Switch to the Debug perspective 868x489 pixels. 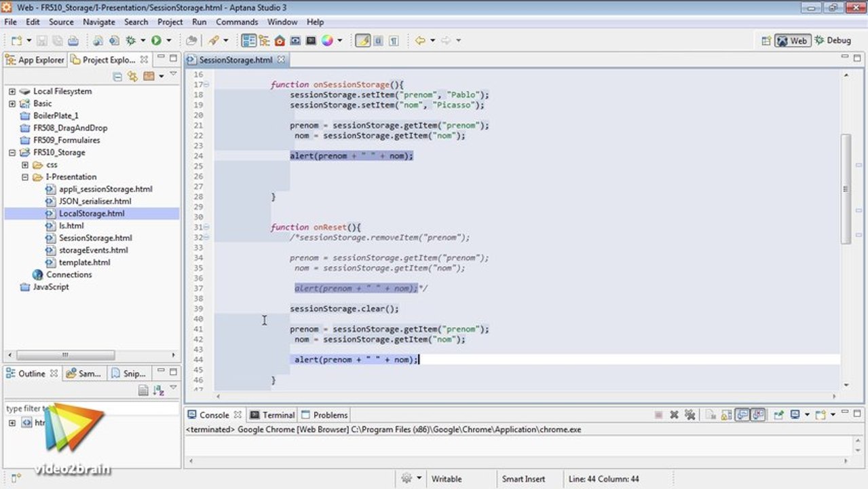click(x=833, y=41)
